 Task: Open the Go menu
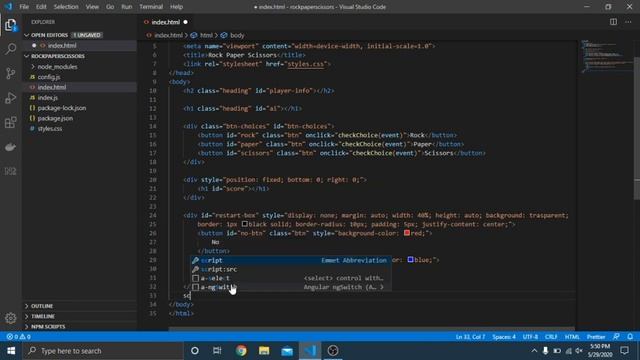[x=110, y=7]
